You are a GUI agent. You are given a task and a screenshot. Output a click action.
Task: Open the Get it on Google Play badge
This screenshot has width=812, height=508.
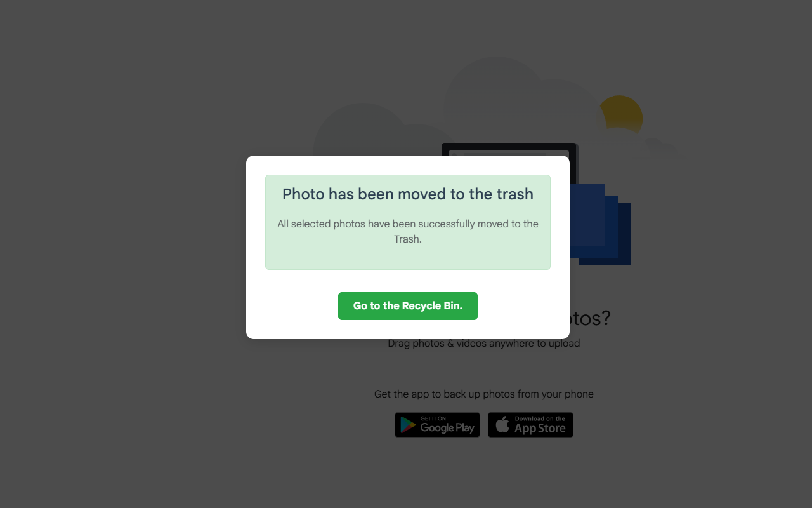(437, 425)
